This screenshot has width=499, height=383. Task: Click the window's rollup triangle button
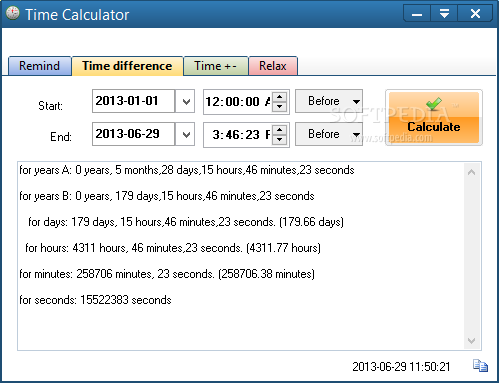click(x=444, y=14)
